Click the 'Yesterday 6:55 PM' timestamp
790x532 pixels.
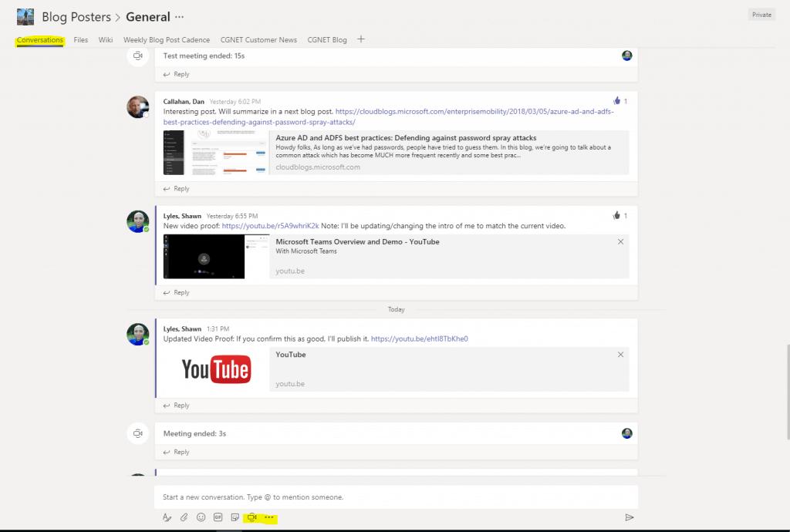(232, 216)
